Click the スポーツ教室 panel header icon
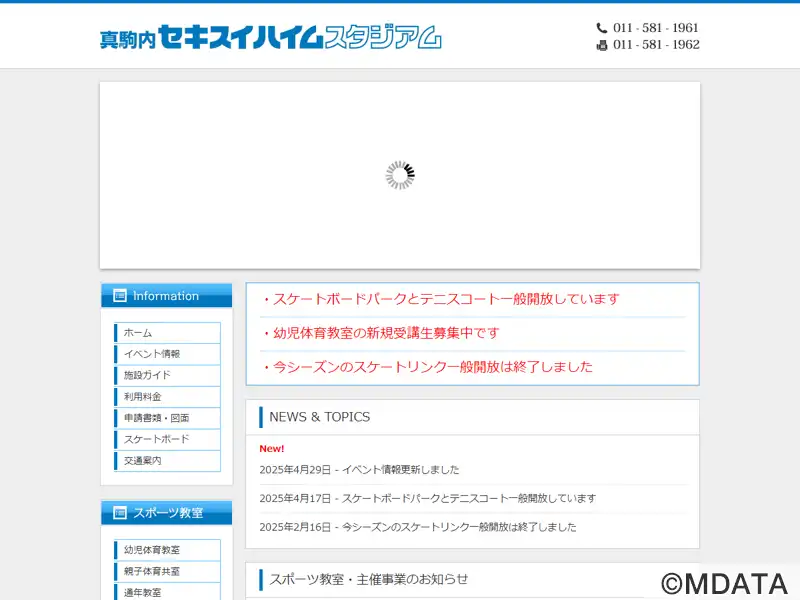The image size is (800, 600). 119,513
